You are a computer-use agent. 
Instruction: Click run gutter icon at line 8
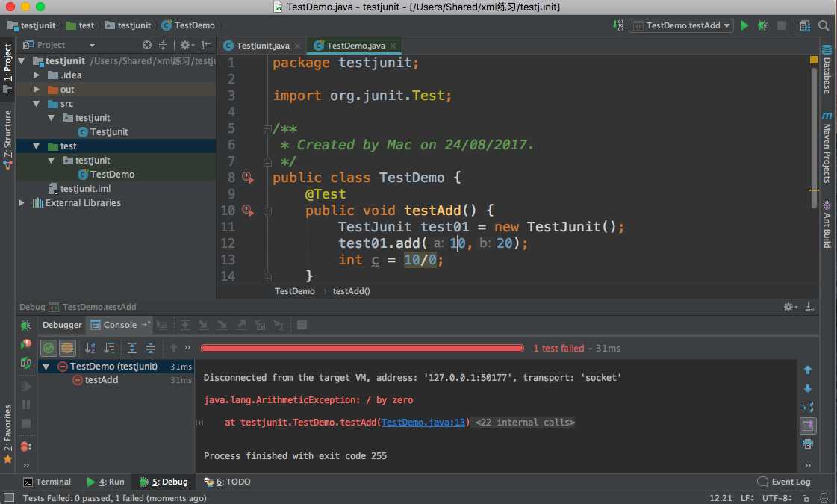point(248,177)
